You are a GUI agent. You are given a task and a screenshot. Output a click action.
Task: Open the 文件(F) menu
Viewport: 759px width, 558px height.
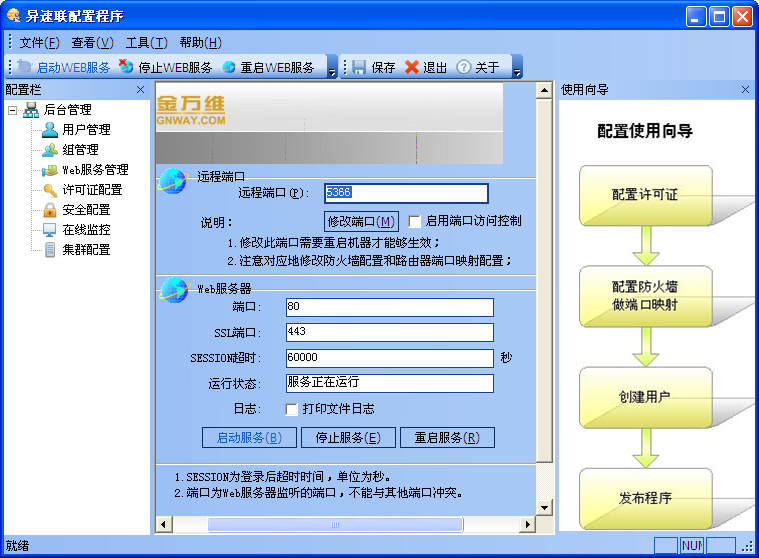point(39,43)
